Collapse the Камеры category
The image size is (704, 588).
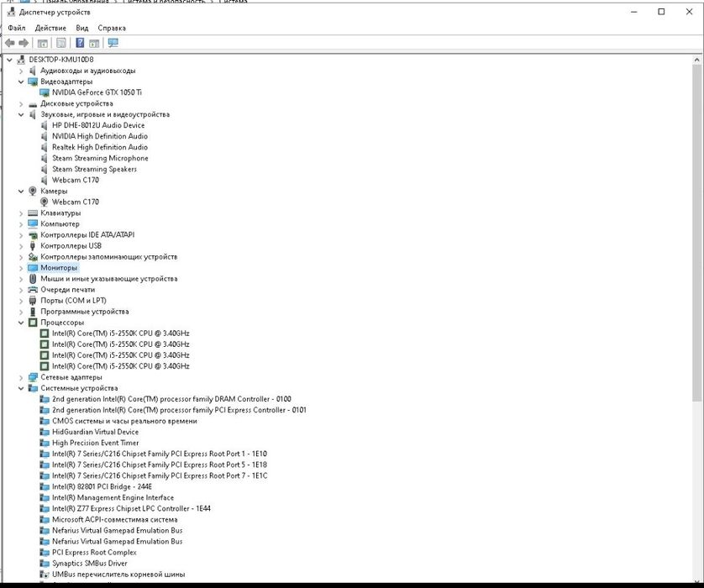21,192
